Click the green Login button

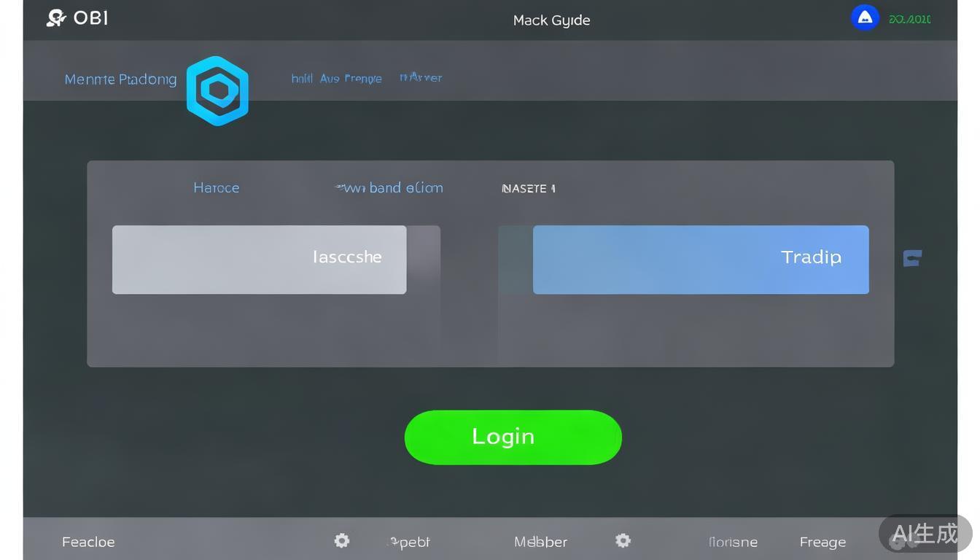pyautogui.click(x=513, y=437)
